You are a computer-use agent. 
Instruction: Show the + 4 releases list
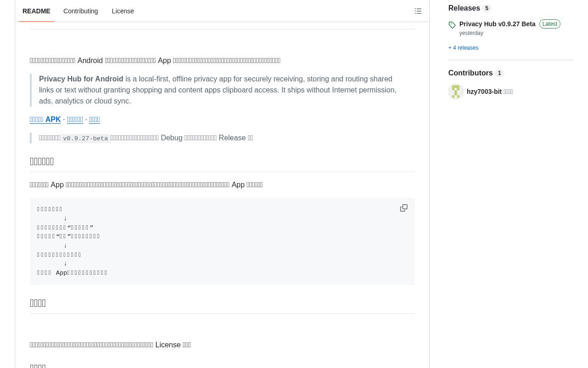[x=463, y=48]
